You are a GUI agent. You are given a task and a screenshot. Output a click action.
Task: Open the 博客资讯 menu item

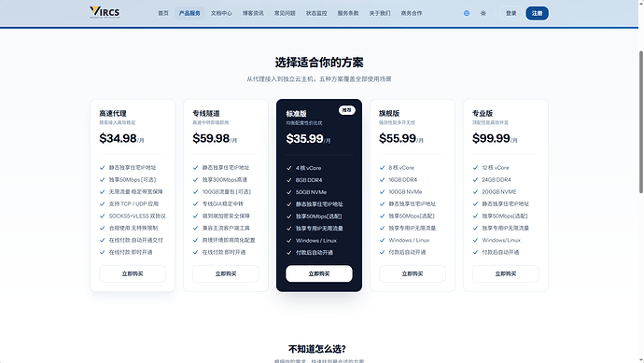point(253,13)
